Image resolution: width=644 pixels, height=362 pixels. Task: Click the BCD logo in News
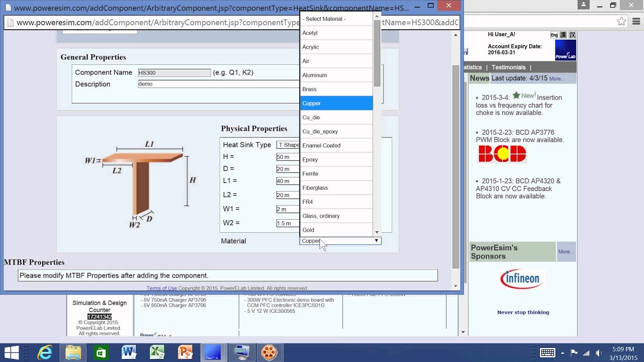point(502,154)
